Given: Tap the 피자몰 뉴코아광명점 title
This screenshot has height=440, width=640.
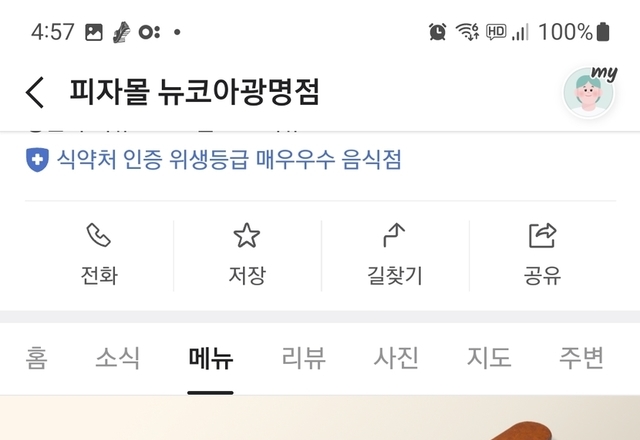Looking at the screenshot, I should coord(194,92).
